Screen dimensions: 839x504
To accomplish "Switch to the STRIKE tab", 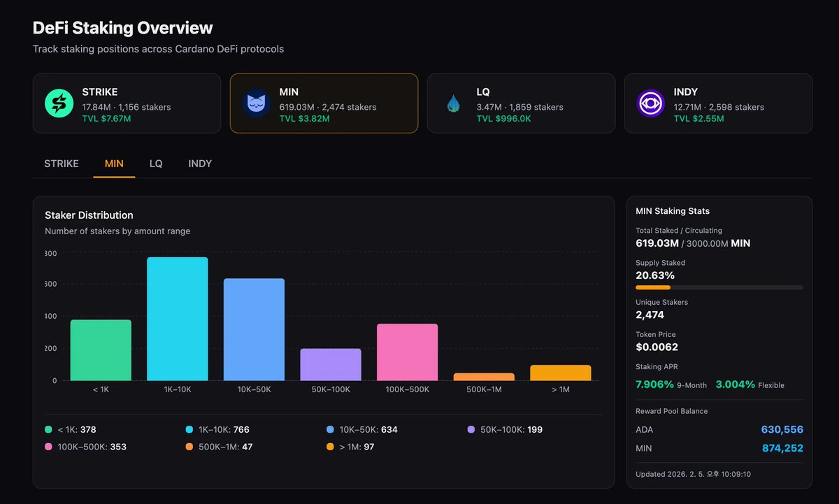I will click(x=61, y=164).
